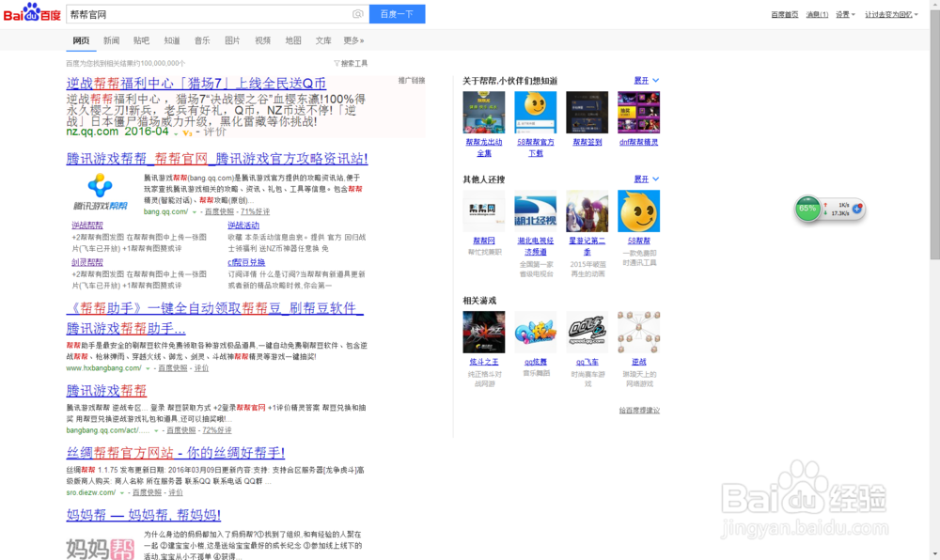The height and width of the screenshot is (560, 940).
Task: Open the 更多 navigation dropdown
Action: 353,40
